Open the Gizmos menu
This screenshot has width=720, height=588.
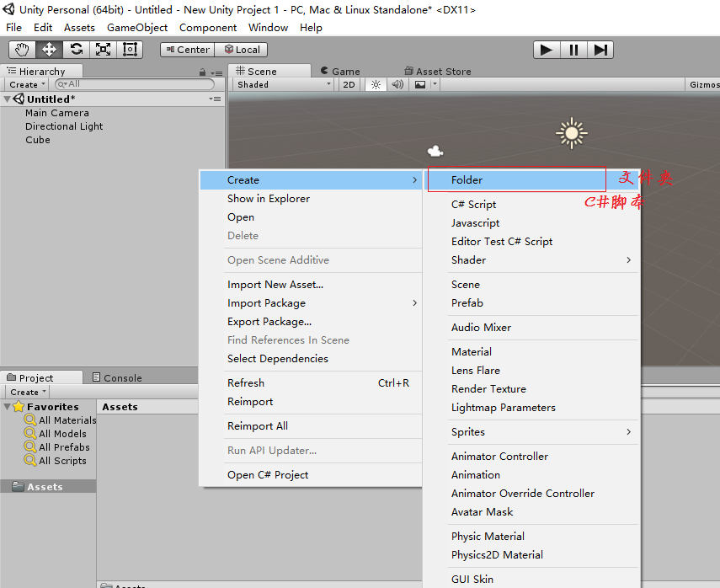[x=703, y=84]
